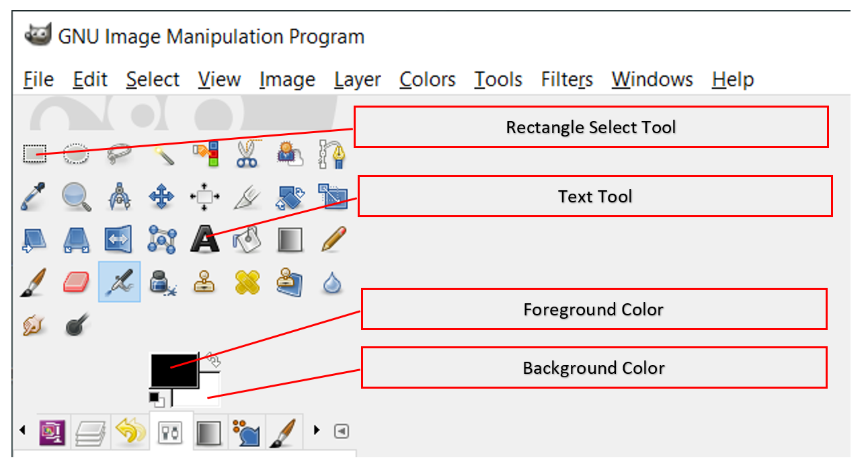Swap foreground and background colors
This screenshot has height=468, width=868.
pos(214,361)
